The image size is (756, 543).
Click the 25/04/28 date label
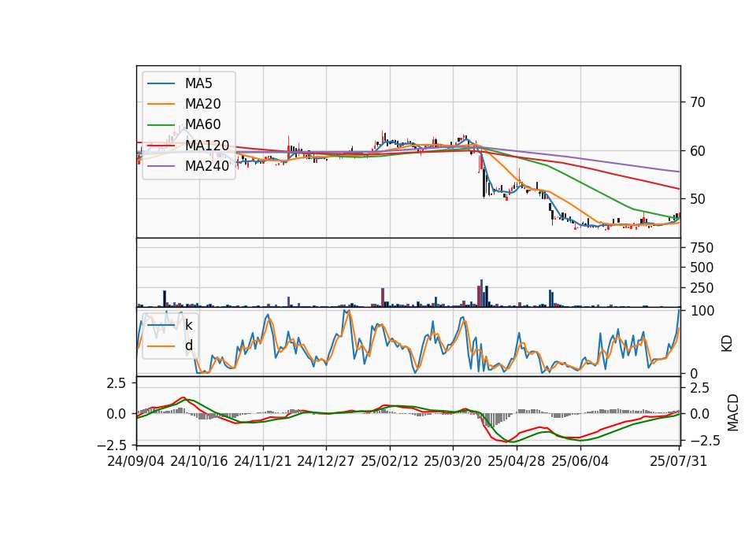coord(517,461)
